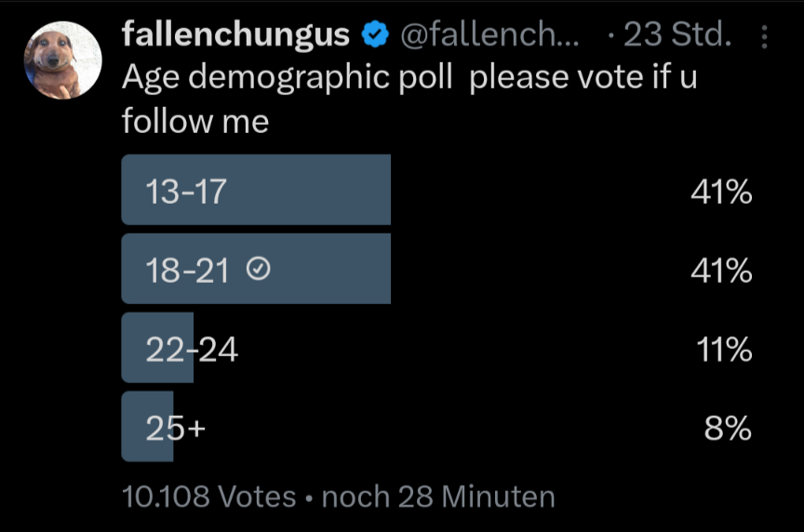Click the 8% result for 25+
This screenshot has width=804, height=532.
[x=728, y=428]
